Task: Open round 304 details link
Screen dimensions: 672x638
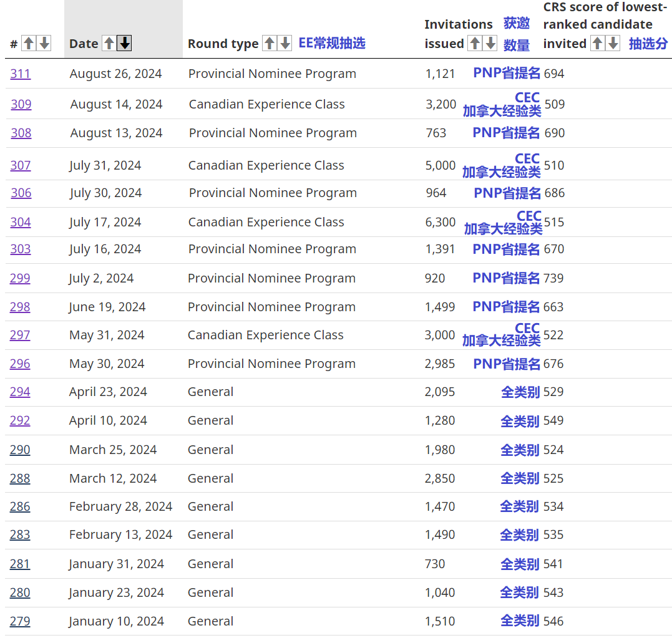Action: tap(20, 222)
